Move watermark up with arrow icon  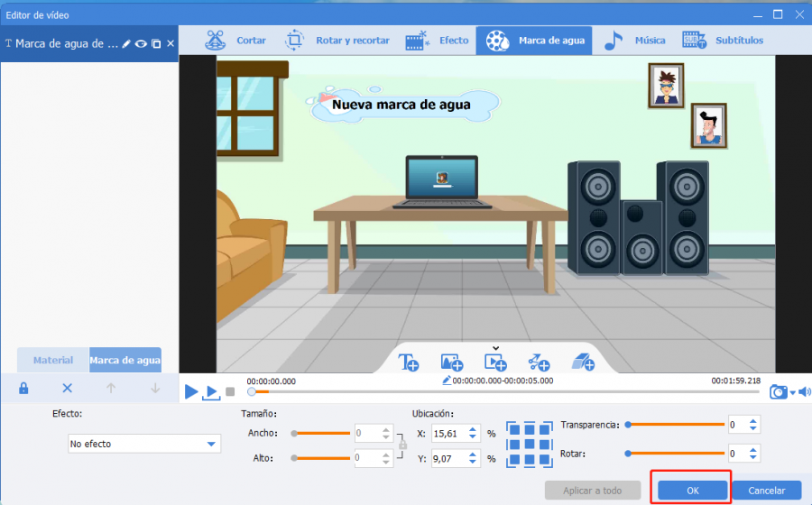[x=111, y=388]
